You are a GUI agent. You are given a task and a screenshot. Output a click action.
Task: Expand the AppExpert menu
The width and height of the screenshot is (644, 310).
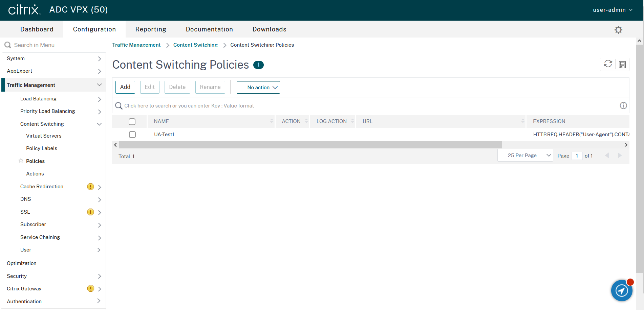[x=53, y=71]
